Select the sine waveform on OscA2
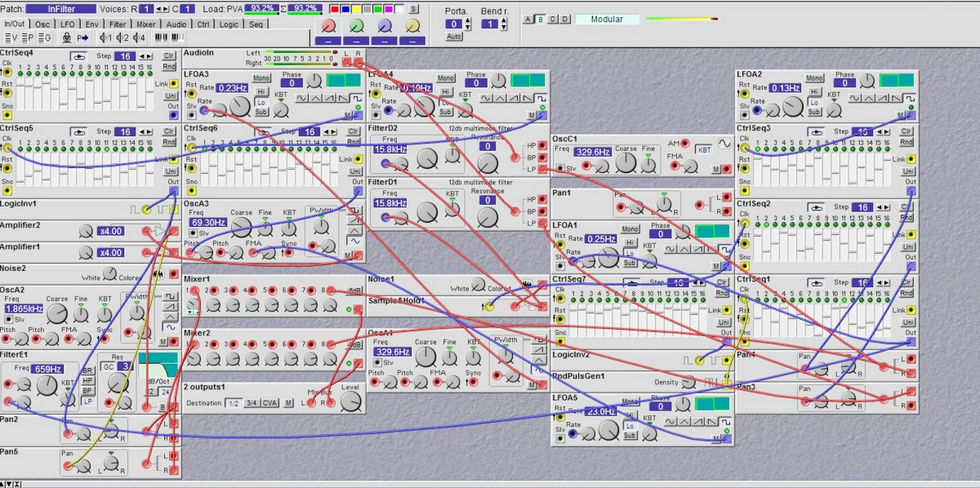The width and height of the screenshot is (980, 488). tap(170, 328)
